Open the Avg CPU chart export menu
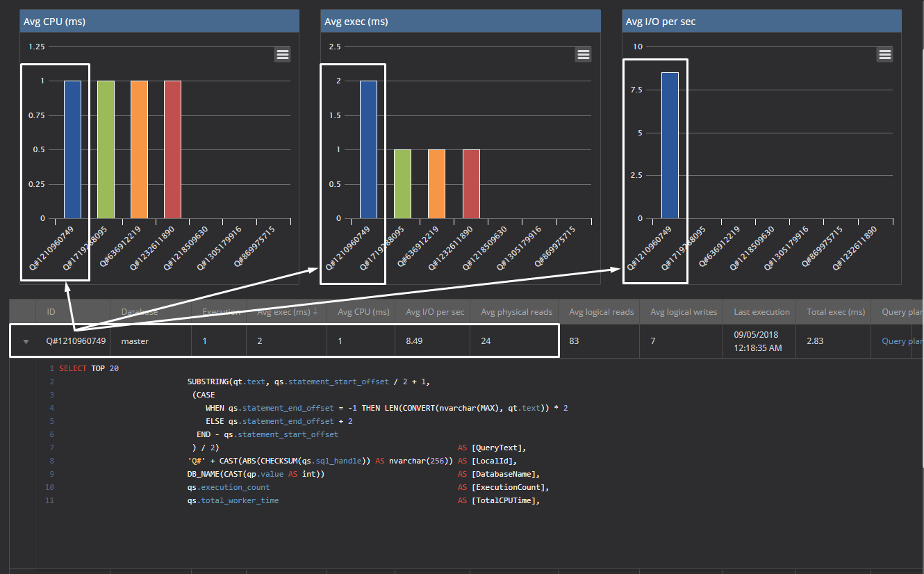Image resolution: width=924 pixels, height=574 pixels. 282,54
